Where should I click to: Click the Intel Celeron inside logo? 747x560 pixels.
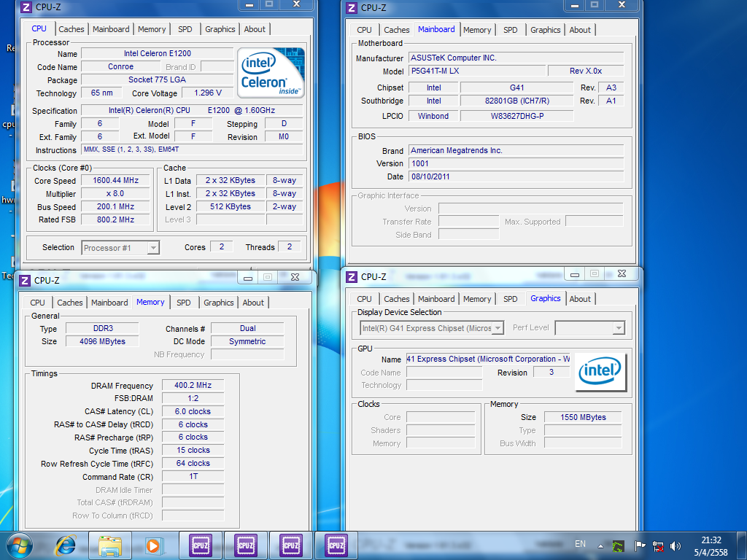click(x=271, y=72)
